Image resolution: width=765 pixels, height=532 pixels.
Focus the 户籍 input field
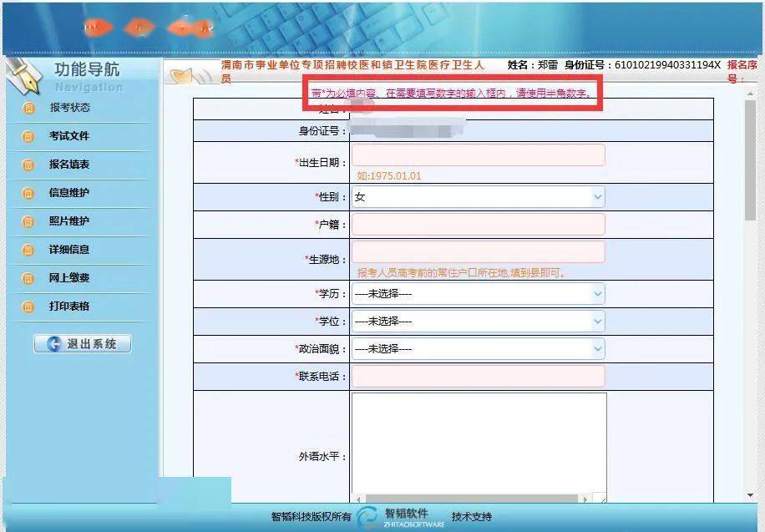pos(478,225)
